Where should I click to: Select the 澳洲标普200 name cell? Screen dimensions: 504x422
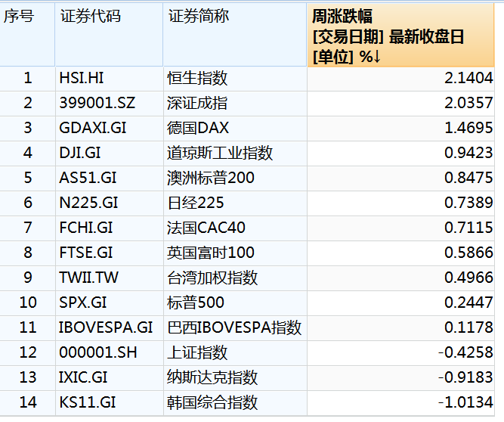pos(211,178)
